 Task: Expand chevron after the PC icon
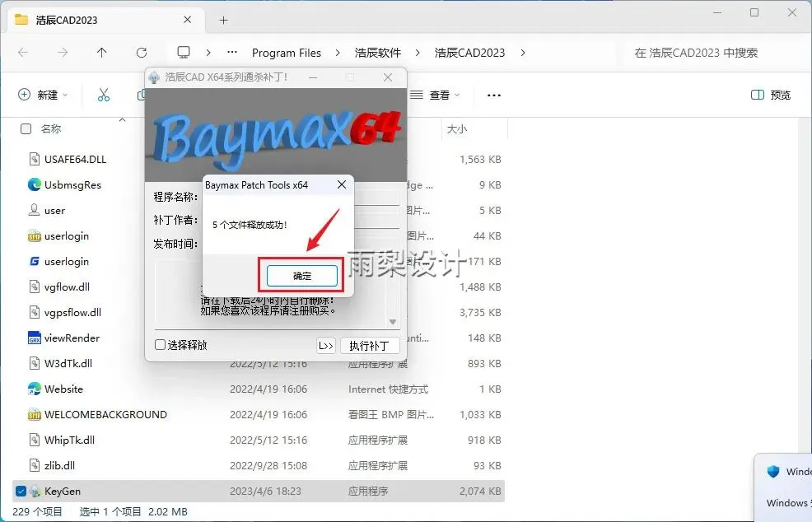[x=208, y=53]
